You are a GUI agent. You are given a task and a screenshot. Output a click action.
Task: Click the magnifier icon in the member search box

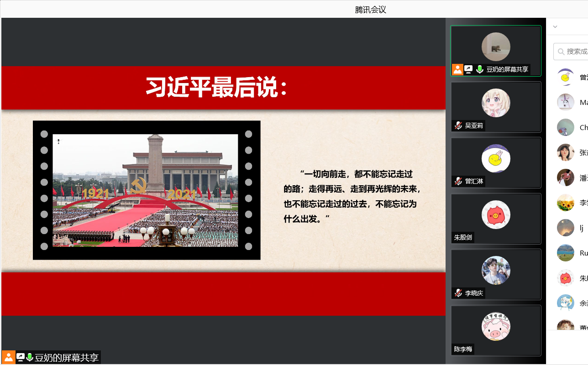click(561, 52)
